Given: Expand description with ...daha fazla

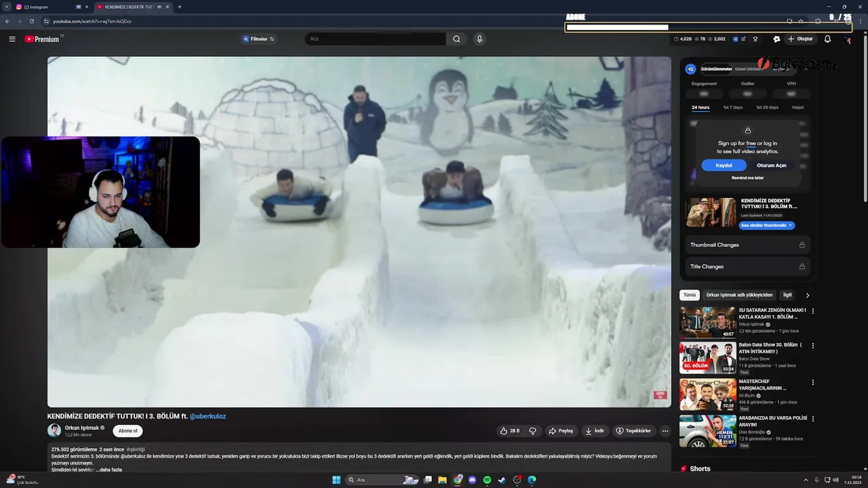Looking at the screenshot, I should [x=109, y=470].
